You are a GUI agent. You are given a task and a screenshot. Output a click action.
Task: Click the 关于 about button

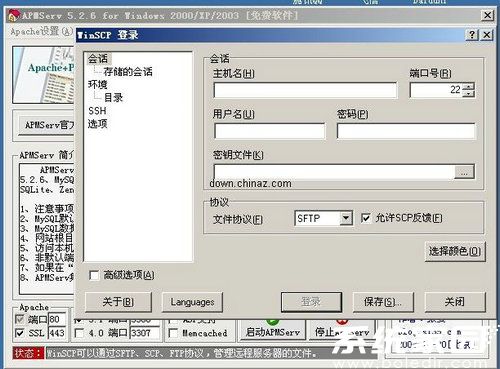pos(118,302)
